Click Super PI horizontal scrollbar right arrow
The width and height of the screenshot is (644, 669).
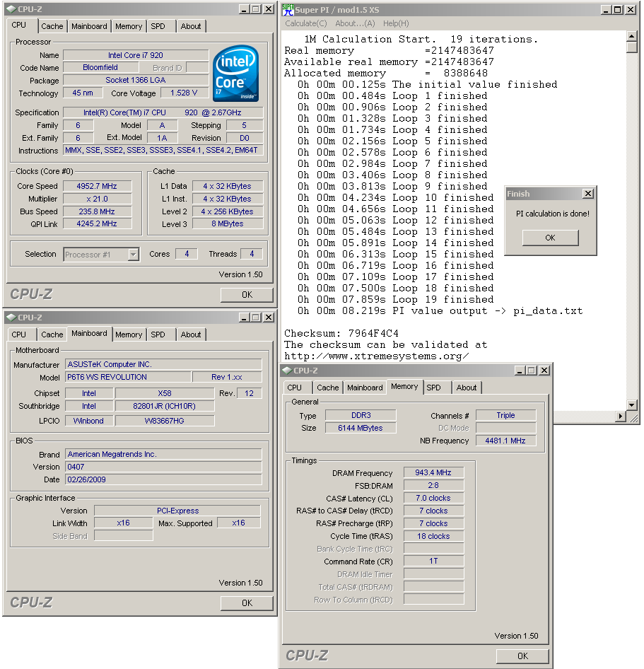(x=621, y=416)
